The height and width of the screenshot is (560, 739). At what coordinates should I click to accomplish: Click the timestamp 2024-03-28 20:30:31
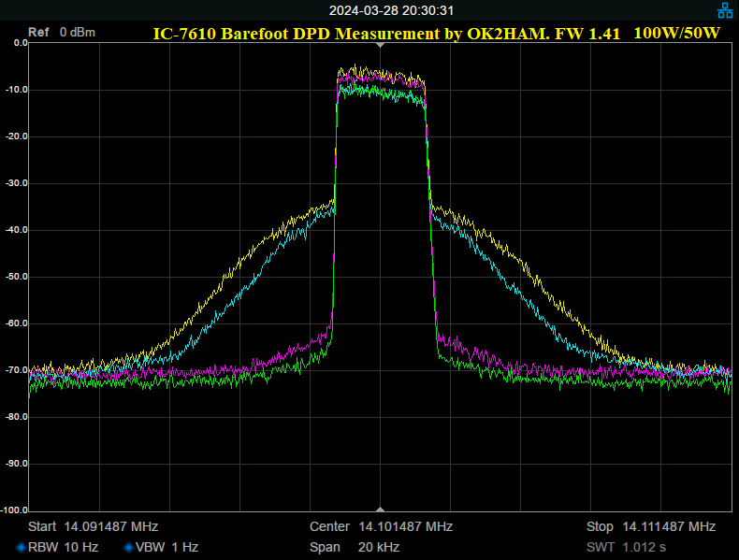click(391, 10)
